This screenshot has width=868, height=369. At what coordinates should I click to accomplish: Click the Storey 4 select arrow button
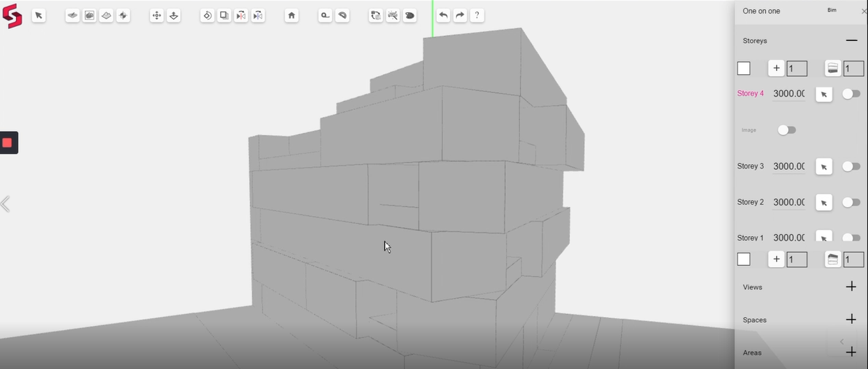pos(824,95)
